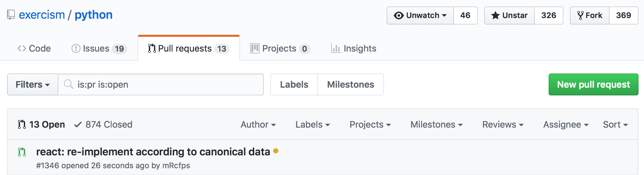Open the react re-implement pull request
The height and width of the screenshot is (175, 644).
(153, 152)
